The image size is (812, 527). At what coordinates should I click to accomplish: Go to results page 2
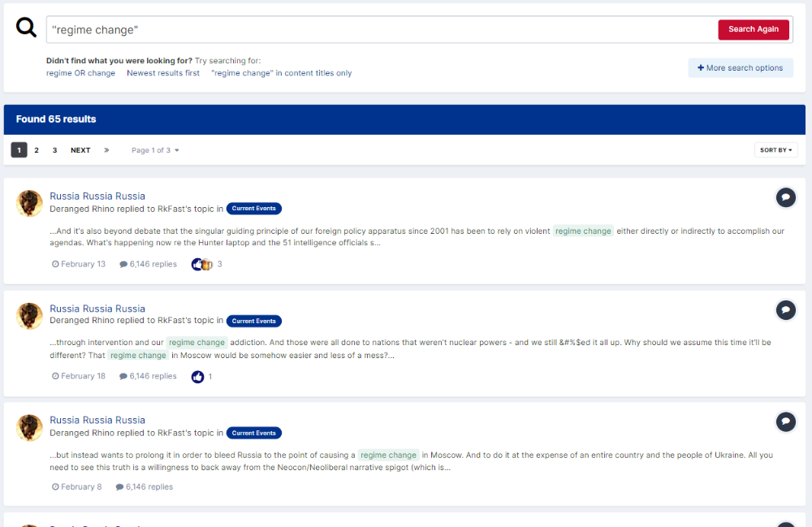click(x=37, y=150)
